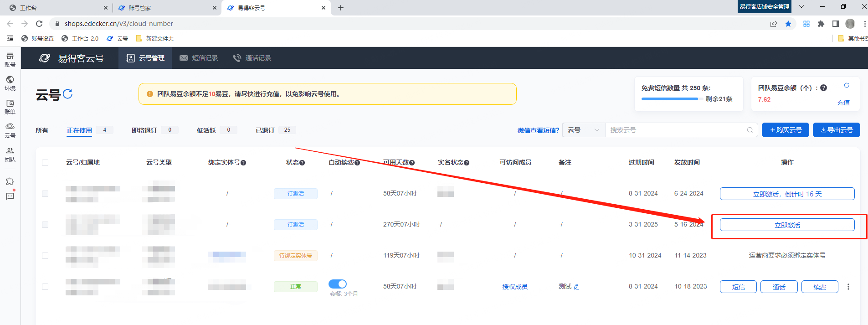Open 团队 icon in left sidebar
Screen dimensions: 868x325
(10, 154)
